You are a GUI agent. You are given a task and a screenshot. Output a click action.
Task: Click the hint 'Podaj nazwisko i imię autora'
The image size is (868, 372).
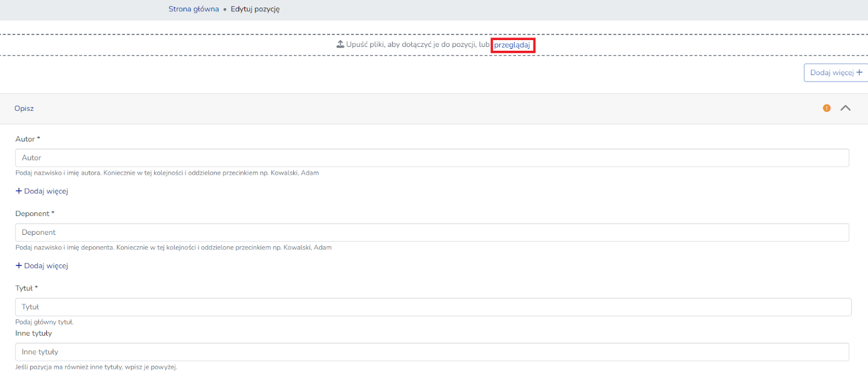point(167,173)
